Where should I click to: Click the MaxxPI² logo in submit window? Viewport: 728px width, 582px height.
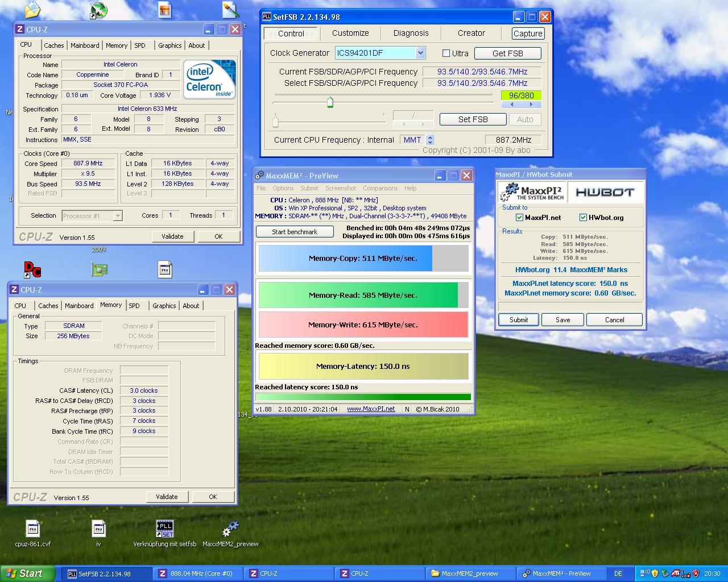pyautogui.click(x=532, y=192)
